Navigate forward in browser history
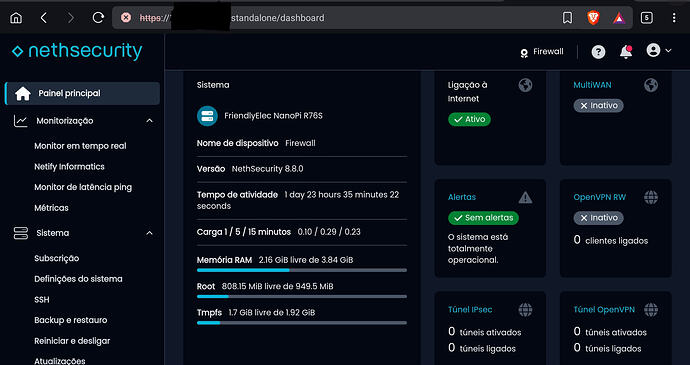The width and height of the screenshot is (690, 365). click(70, 18)
